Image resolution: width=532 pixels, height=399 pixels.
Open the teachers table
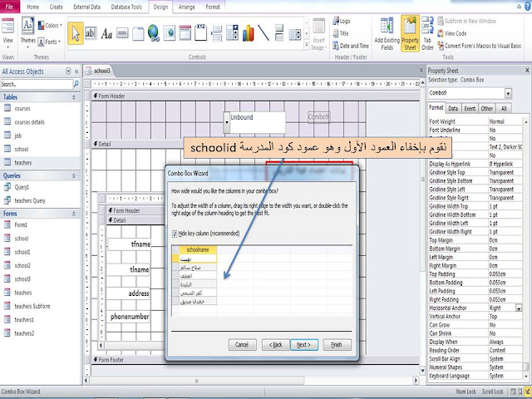tap(23, 163)
